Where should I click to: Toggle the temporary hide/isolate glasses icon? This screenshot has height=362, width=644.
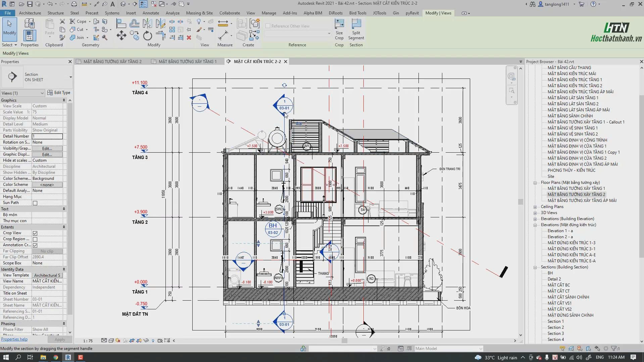(146, 341)
